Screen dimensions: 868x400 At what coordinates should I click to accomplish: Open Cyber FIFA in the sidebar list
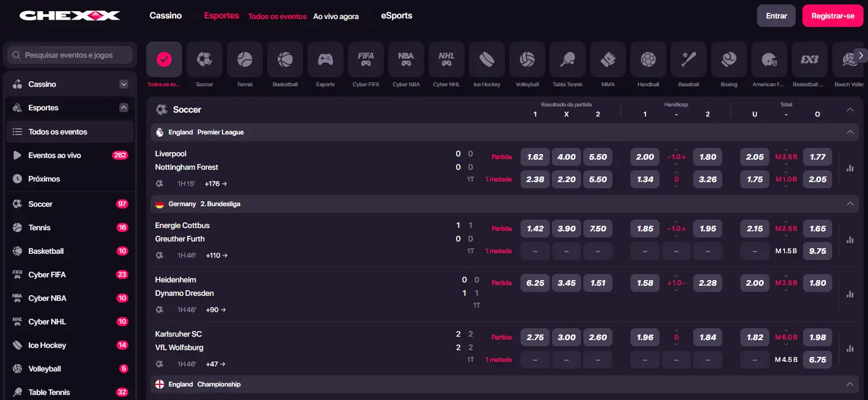[x=70, y=275]
